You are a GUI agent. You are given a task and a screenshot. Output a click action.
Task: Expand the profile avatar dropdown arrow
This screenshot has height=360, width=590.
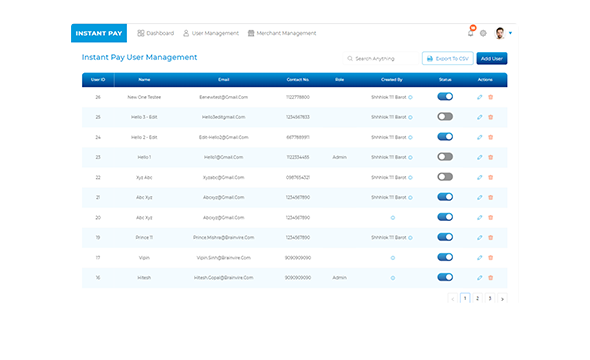coord(510,33)
